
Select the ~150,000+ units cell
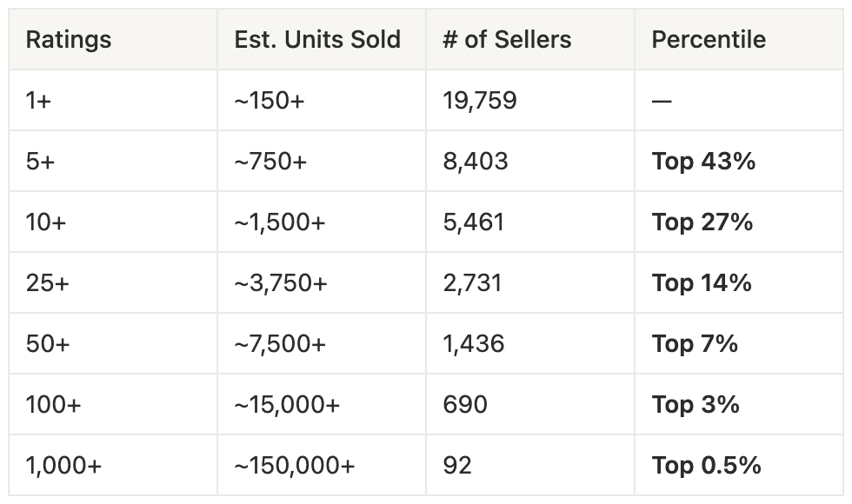(x=295, y=466)
